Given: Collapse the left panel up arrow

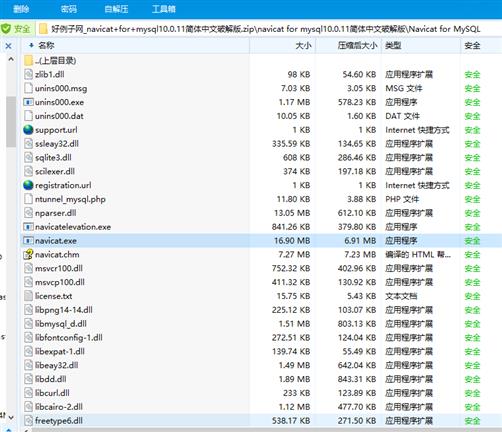Looking at the screenshot, I should point(11,59).
